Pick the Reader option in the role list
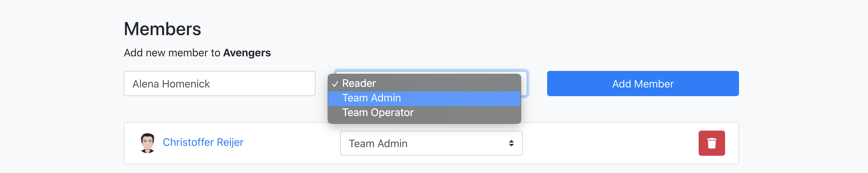Image resolution: width=868 pixels, height=173 pixels. point(359,84)
